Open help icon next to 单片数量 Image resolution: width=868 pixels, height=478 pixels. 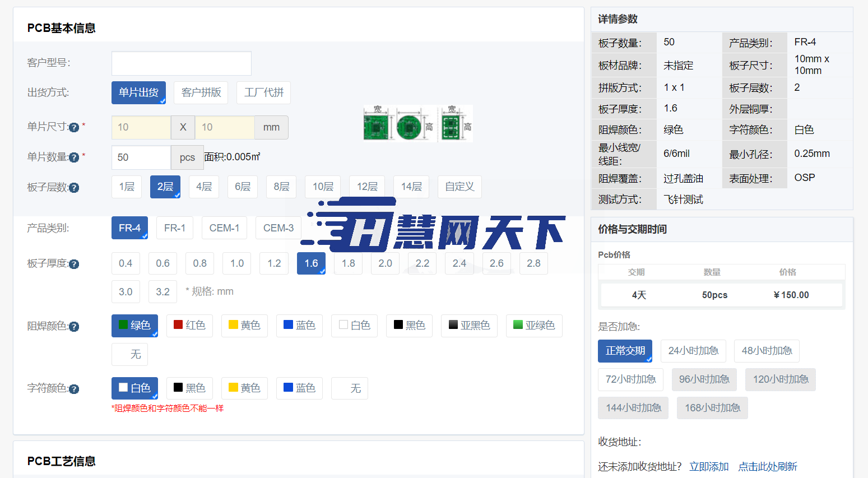74,157
